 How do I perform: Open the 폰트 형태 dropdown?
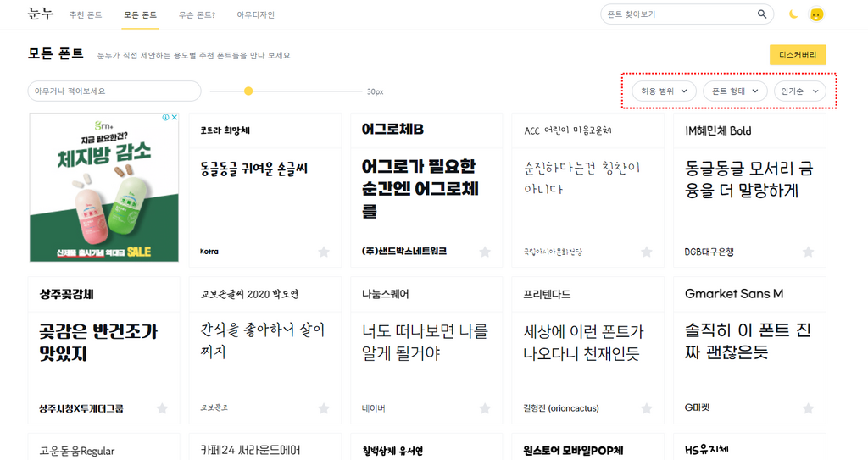[735, 91]
